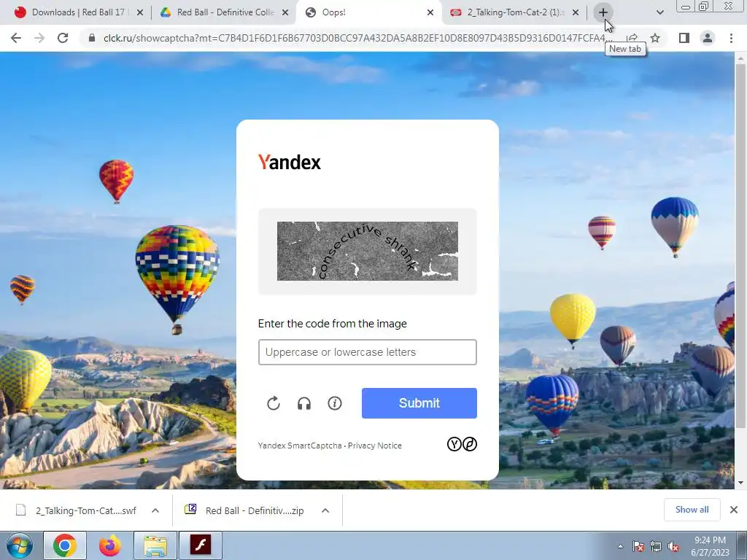Focus the captcha code input field
The height and width of the screenshot is (560, 747).
(x=368, y=352)
